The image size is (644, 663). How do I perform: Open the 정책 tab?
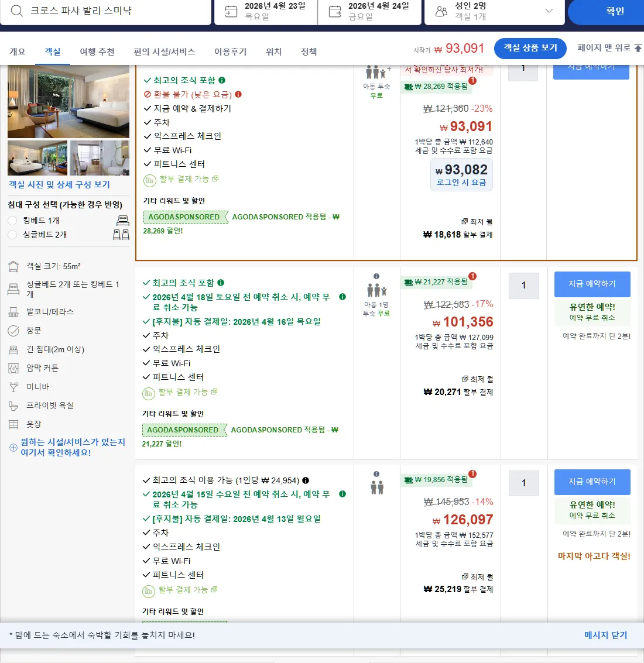[x=309, y=51]
